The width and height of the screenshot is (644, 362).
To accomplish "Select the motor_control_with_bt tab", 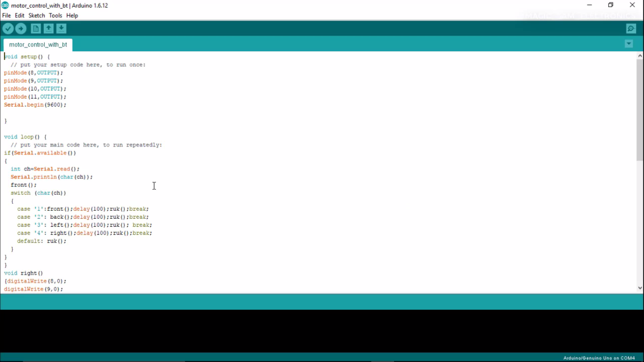I will coord(38,45).
